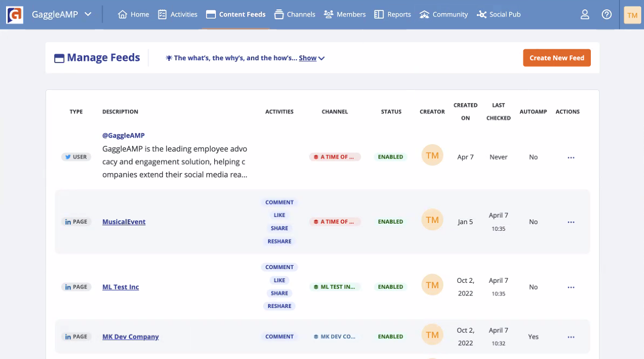Select the Content Feeds tab
Screen dimensions: 644x359
[x=236, y=14]
